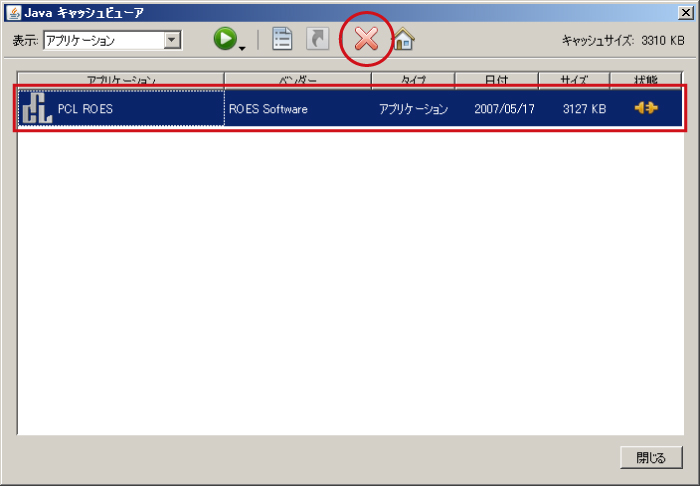Click the 2007/05/17 date cell
This screenshot has height=486, width=700.
coord(504,109)
